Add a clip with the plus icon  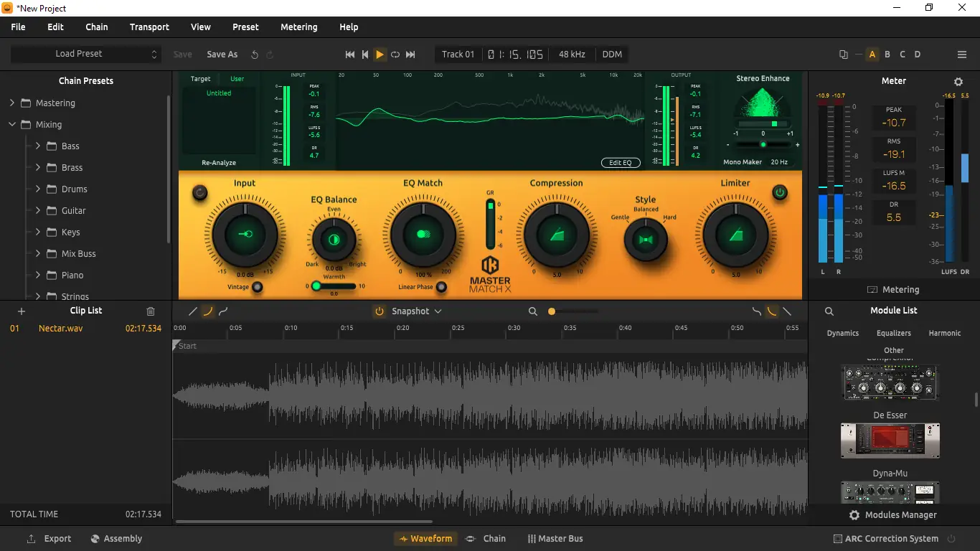coord(22,311)
